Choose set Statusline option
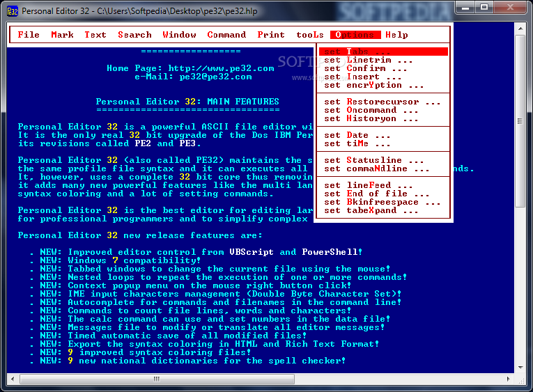The height and width of the screenshot is (392, 533). tap(383, 160)
